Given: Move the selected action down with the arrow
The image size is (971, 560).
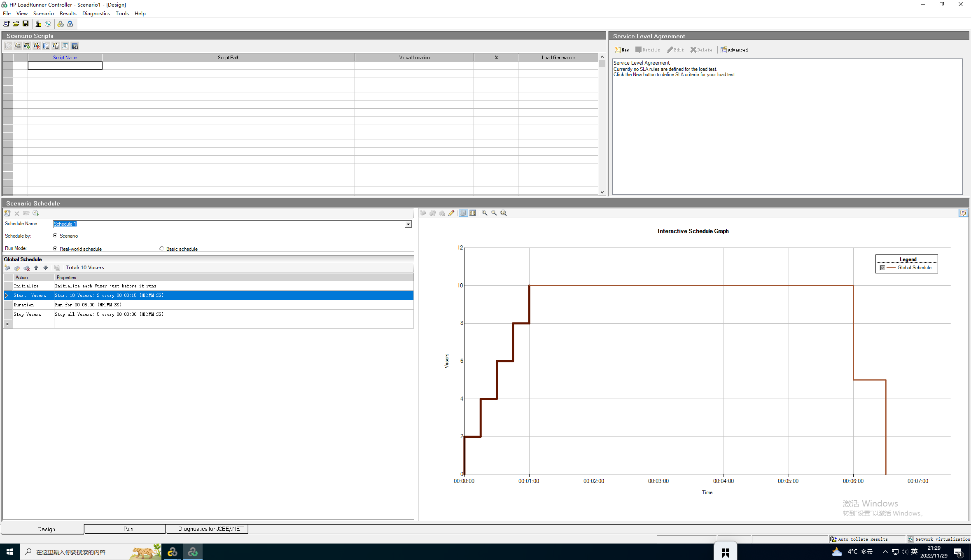Looking at the screenshot, I should point(46,268).
